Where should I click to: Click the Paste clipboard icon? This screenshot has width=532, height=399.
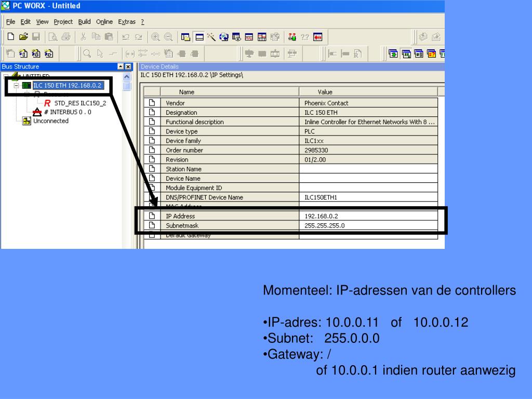tap(109, 37)
